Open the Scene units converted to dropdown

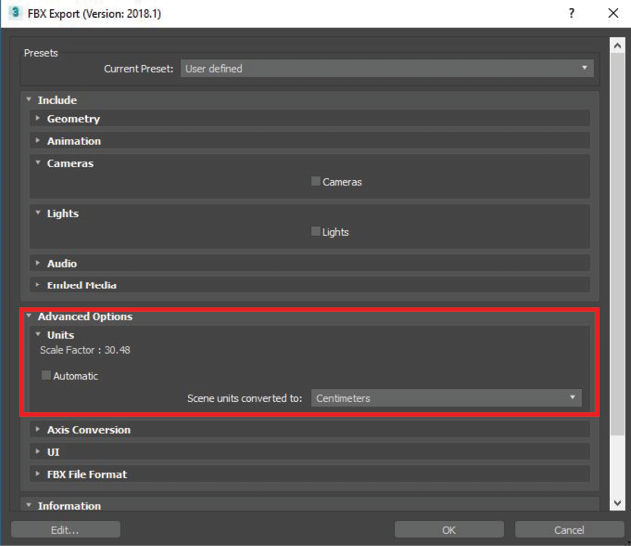pos(446,398)
